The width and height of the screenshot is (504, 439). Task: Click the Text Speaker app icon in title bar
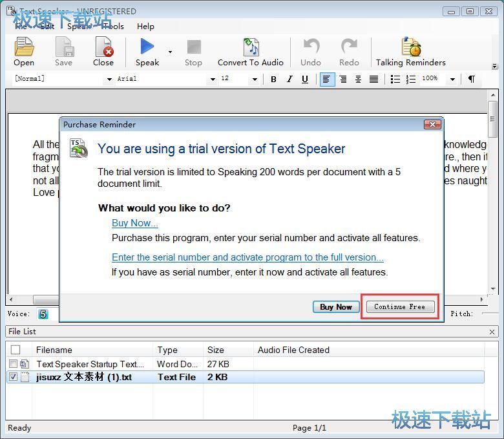pyautogui.click(x=12, y=11)
